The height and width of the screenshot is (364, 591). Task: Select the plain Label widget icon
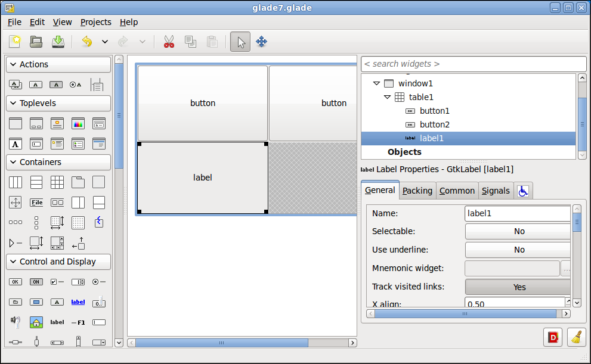click(57, 322)
